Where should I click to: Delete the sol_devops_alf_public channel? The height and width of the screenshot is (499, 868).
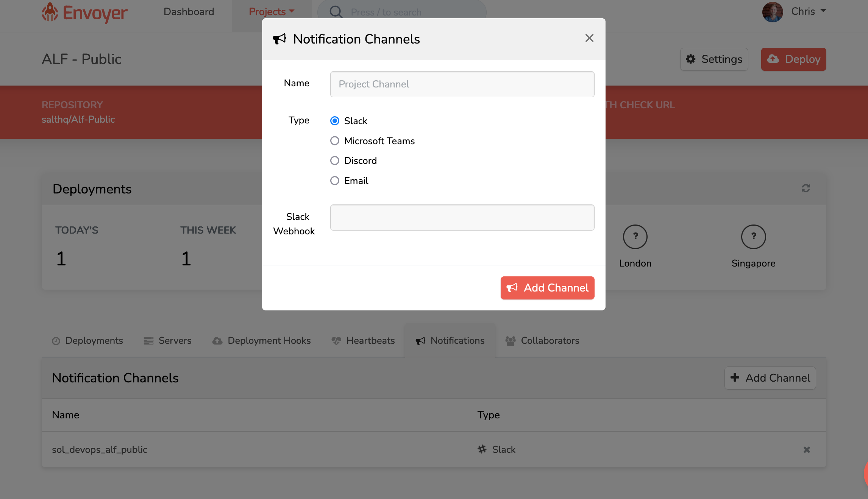[807, 450]
